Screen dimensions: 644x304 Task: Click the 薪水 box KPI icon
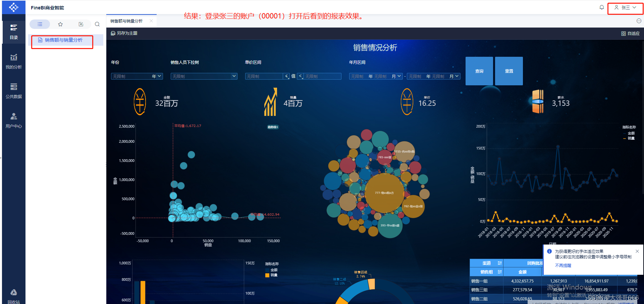click(538, 101)
